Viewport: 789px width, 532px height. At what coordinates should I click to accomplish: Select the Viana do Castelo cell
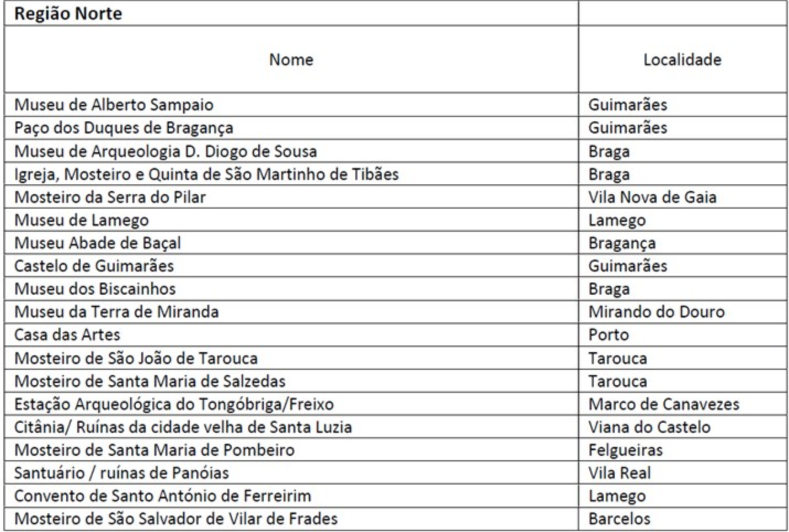pos(683,427)
